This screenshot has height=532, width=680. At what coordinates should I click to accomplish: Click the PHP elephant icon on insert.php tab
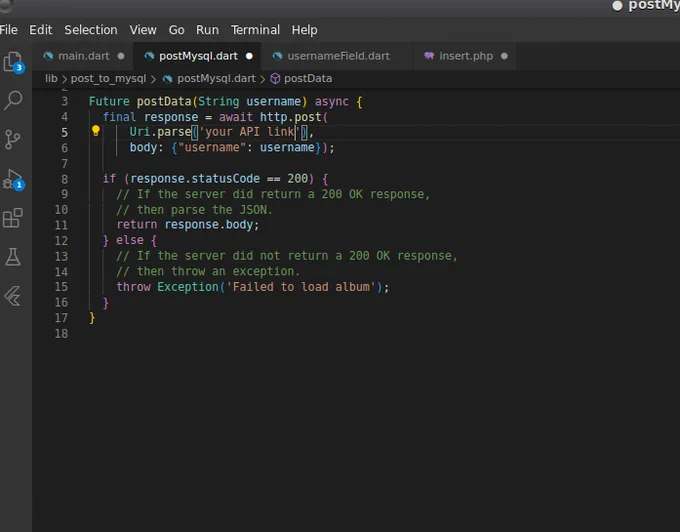tap(429, 55)
